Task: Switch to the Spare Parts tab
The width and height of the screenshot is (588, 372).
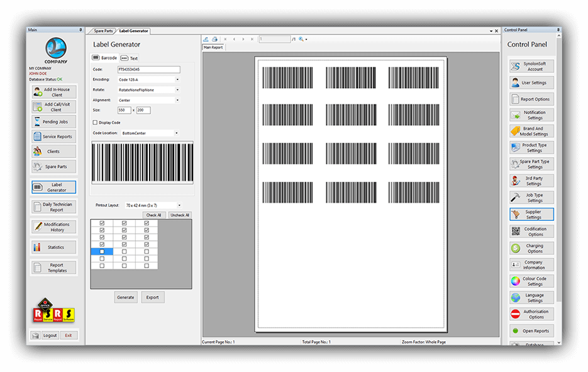Action: point(103,31)
